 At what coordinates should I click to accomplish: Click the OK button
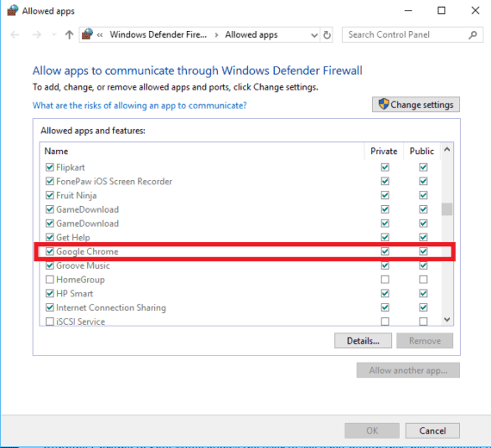click(x=372, y=431)
